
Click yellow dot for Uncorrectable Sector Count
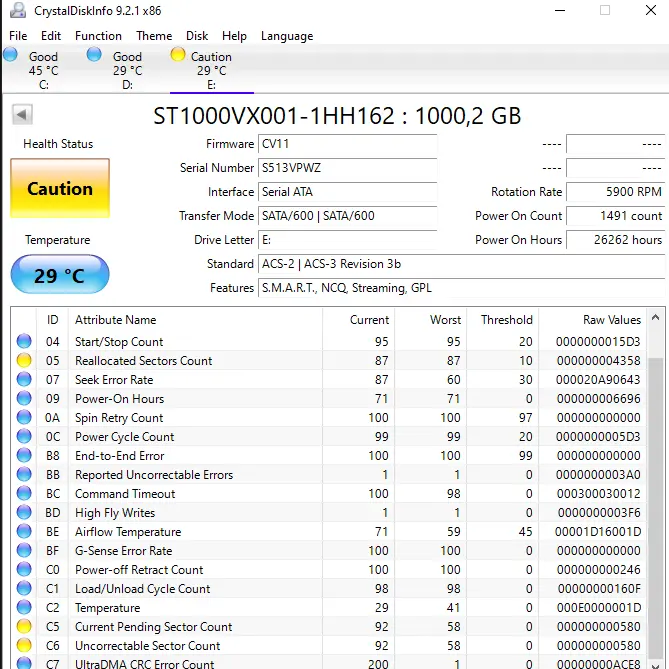click(x=24, y=645)
